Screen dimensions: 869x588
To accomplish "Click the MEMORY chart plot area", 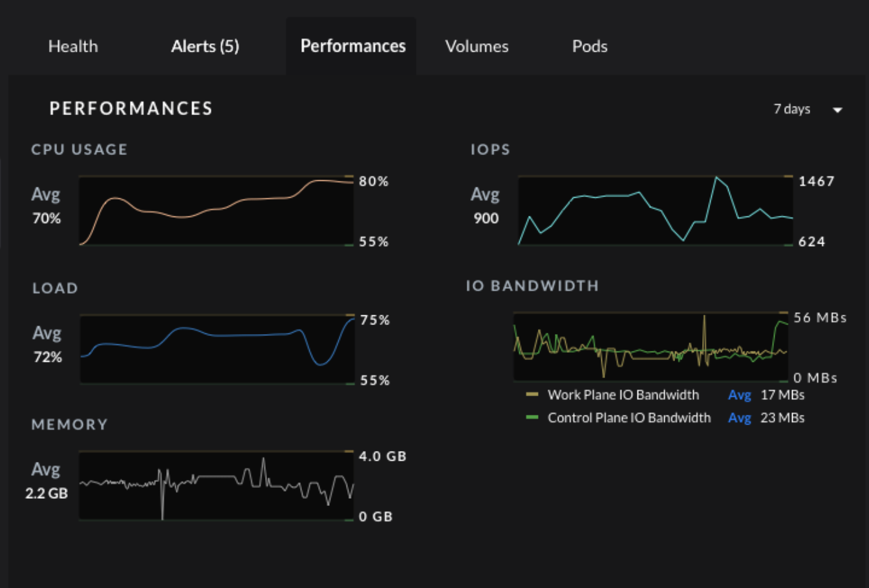I will (216, 485).
